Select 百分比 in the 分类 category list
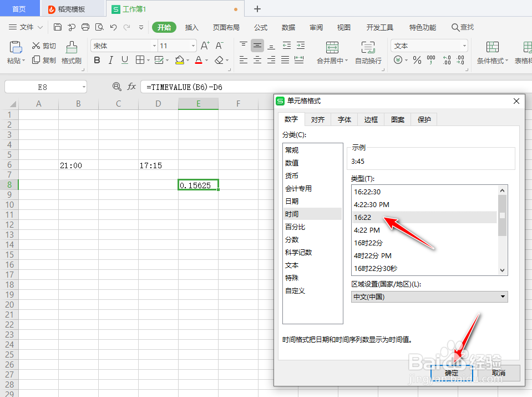Screen dimensions: 532x397 (295, 227)
